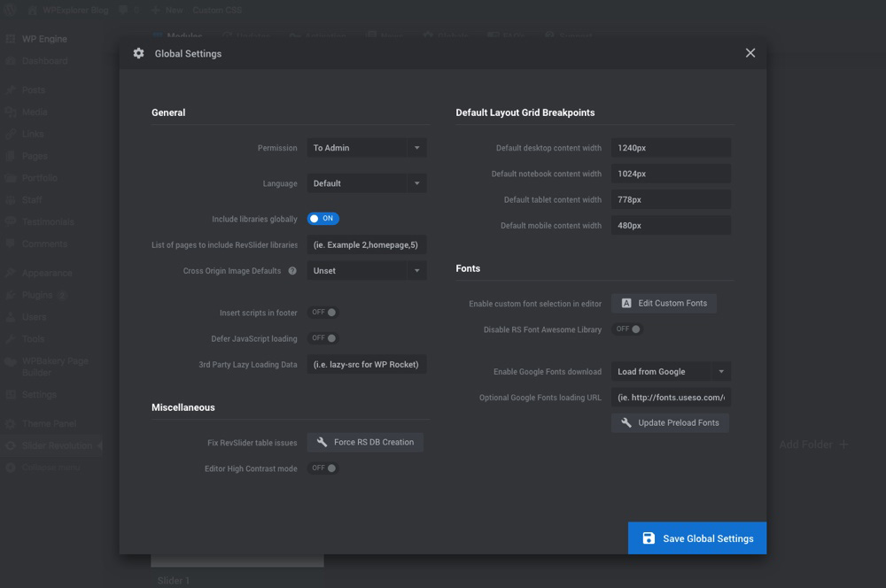Click Save Global Settings button

(697, 538)
